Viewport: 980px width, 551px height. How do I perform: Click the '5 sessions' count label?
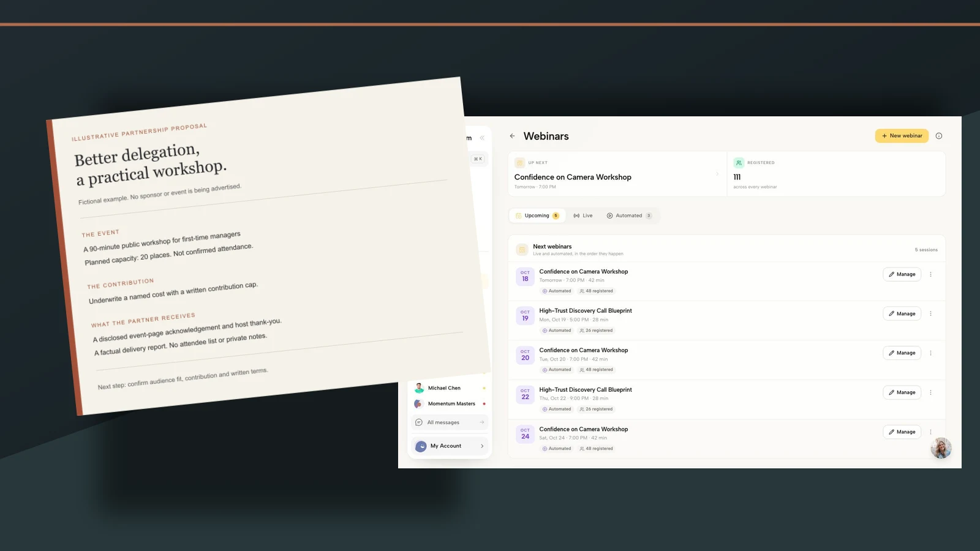coord(926,250)
